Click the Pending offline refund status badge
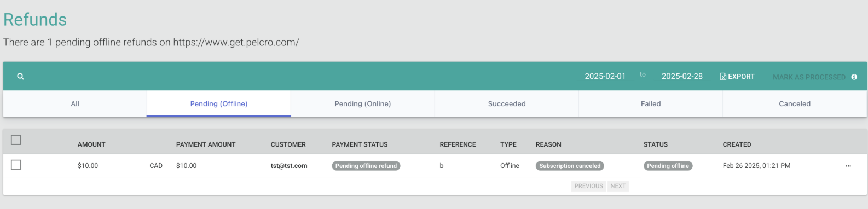Viewport: 868px width, 209px height. point(366,166)
